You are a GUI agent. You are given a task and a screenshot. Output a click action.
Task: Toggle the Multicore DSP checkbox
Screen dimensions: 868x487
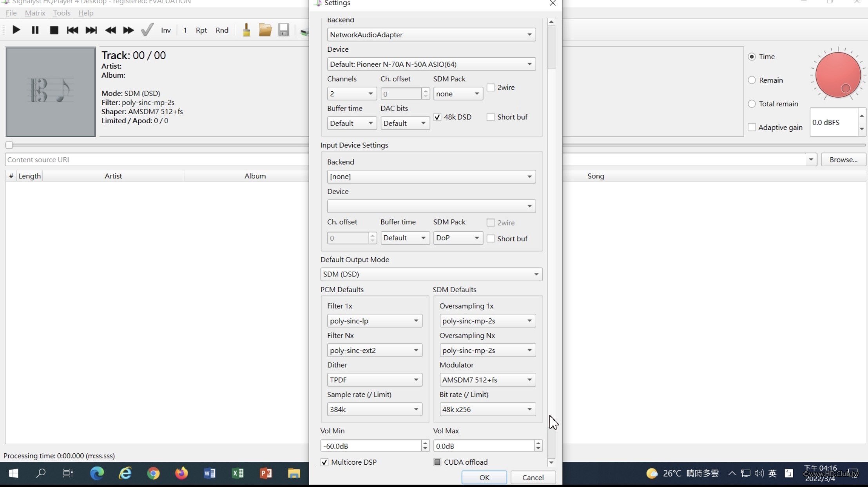click(324, 462)
